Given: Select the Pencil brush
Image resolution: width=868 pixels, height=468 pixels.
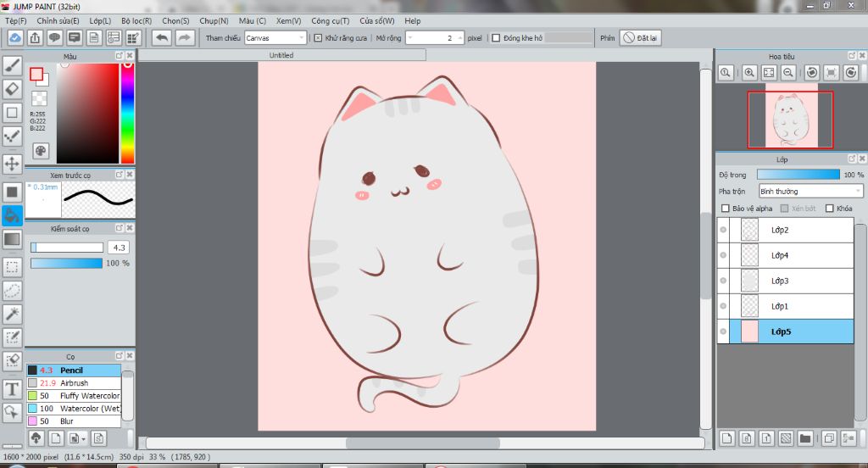Looking at the screenshot, I should click(74, 370).
